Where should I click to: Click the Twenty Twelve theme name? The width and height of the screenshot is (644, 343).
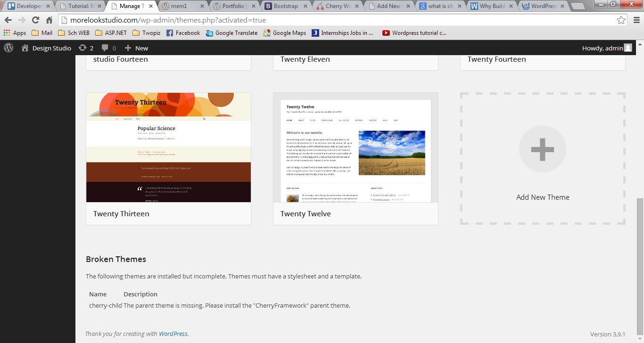click(x=305, y=213)
